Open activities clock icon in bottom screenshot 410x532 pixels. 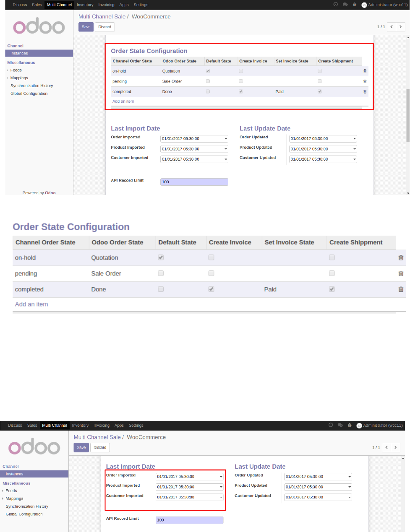[331, 425]
